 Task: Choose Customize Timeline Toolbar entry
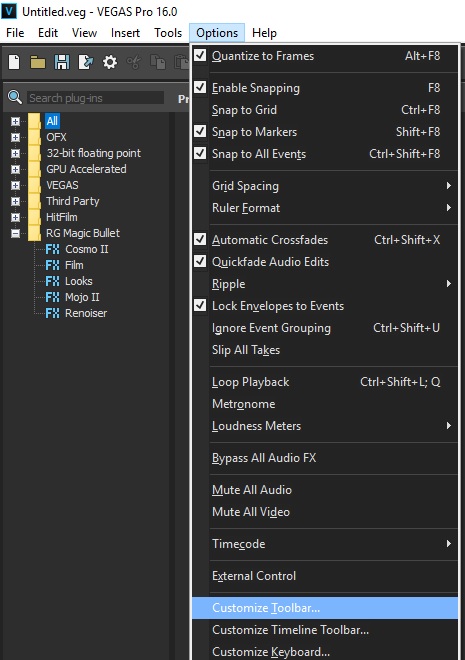(325, 630)
